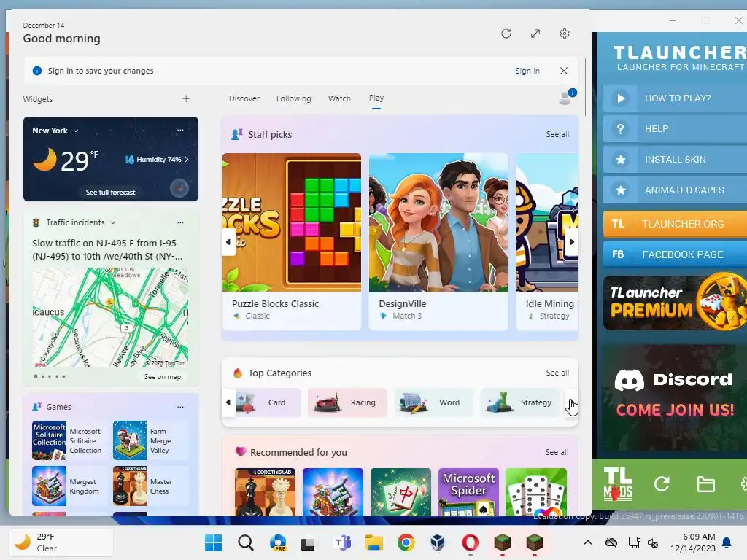Open taskbar weather widget 29°F Clear
Viewport: 747px width, 560px height.
[61, 542]
